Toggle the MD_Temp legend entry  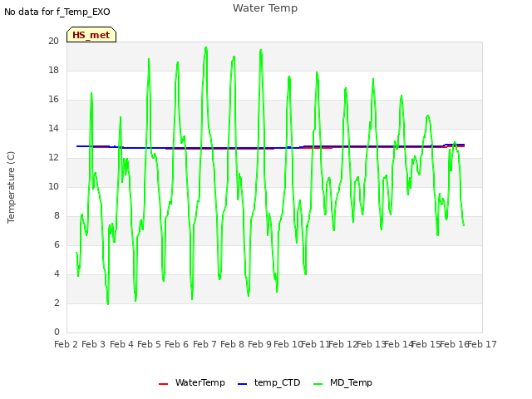click(342, 383)
